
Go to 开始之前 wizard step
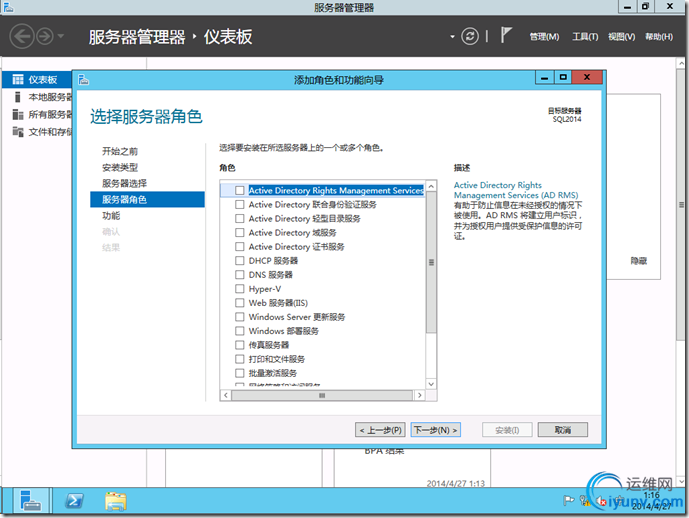point(120,152)
